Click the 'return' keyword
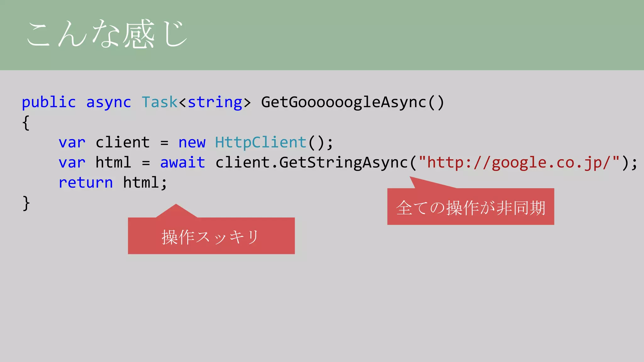 (86, 183)
